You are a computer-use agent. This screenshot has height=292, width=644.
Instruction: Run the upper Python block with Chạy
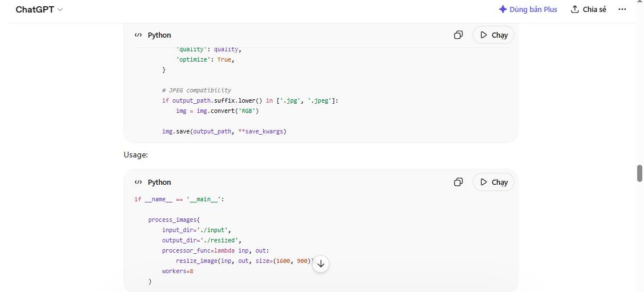pyautogui.click(x=493, y=35)
